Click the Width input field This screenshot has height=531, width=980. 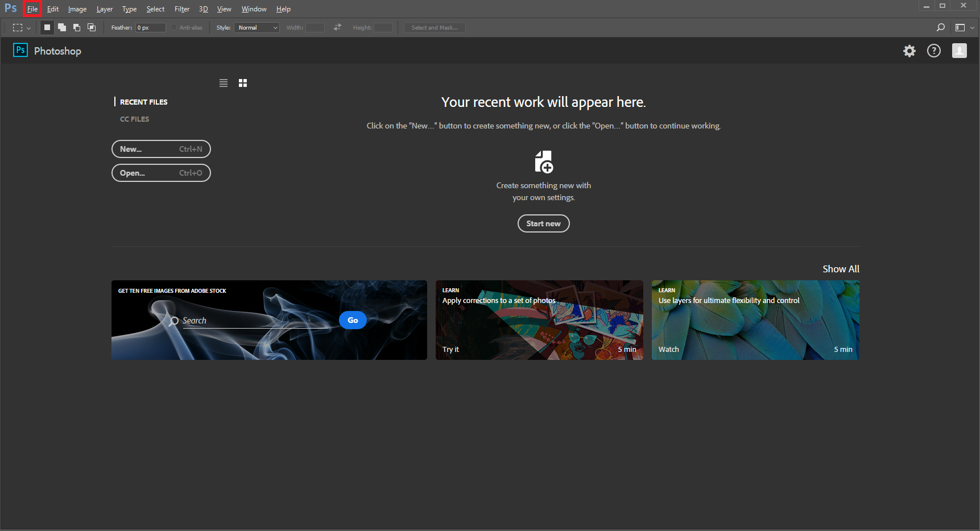(x=315, y=27)
